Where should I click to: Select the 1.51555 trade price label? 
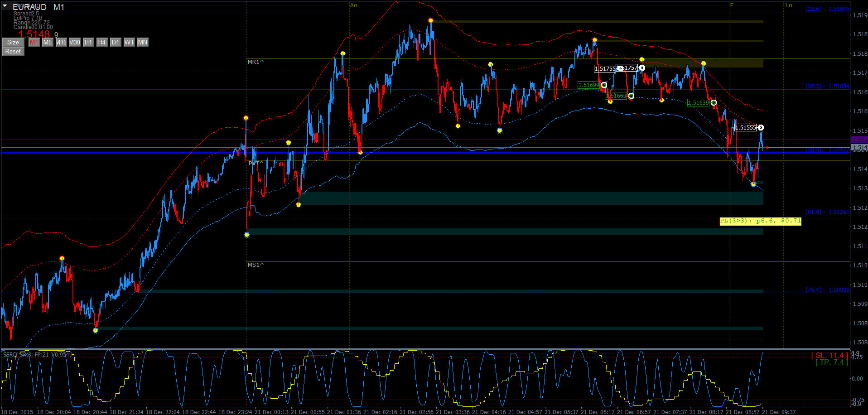pos(746,127)
